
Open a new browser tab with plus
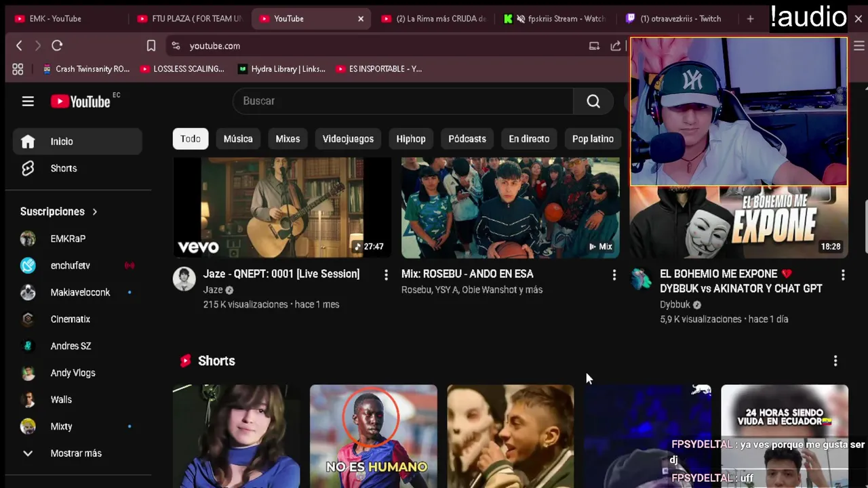(750, 18)
